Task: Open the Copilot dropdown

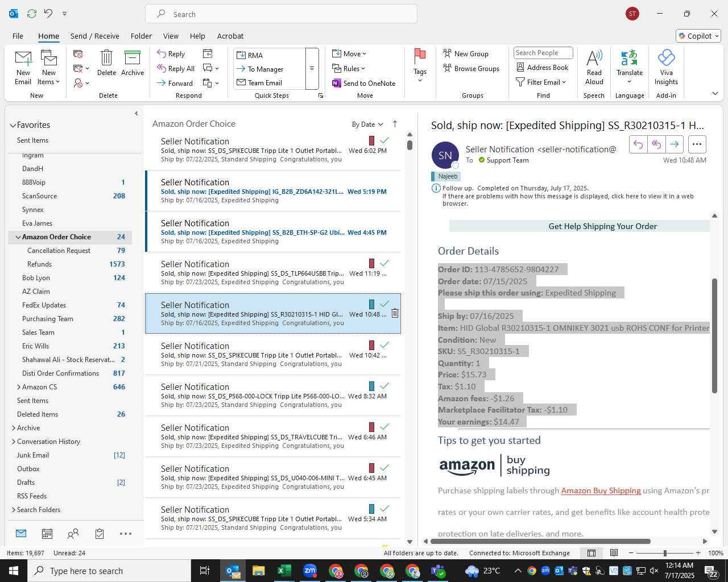Action: click(699, 36)
